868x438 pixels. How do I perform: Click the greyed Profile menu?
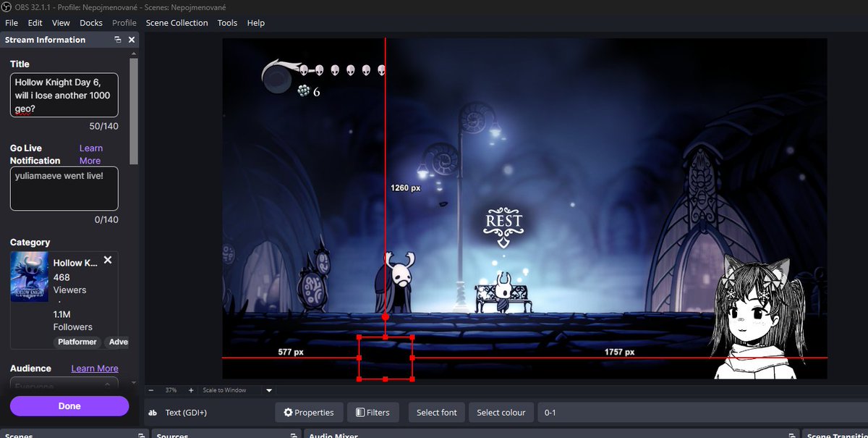(124, 23)
